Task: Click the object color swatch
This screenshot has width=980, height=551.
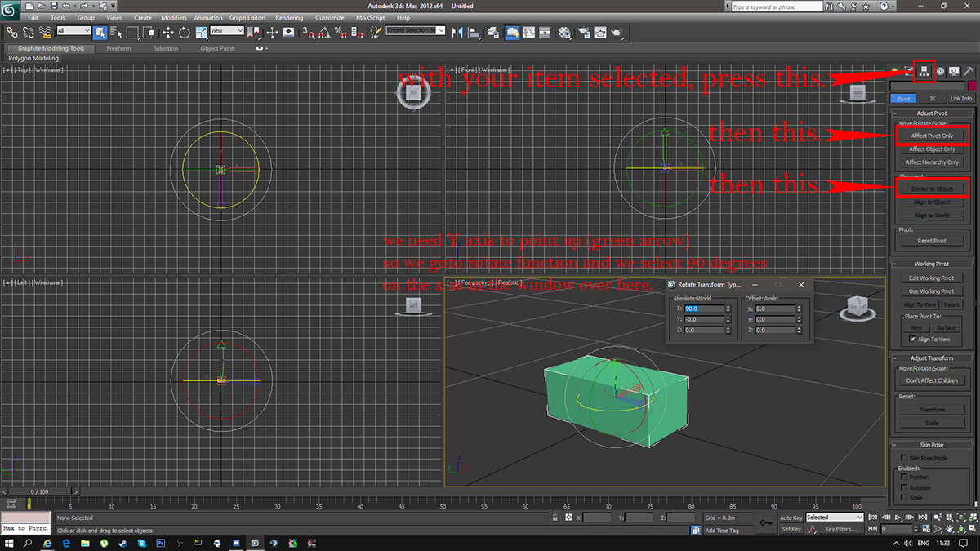Action: [972, 86]
